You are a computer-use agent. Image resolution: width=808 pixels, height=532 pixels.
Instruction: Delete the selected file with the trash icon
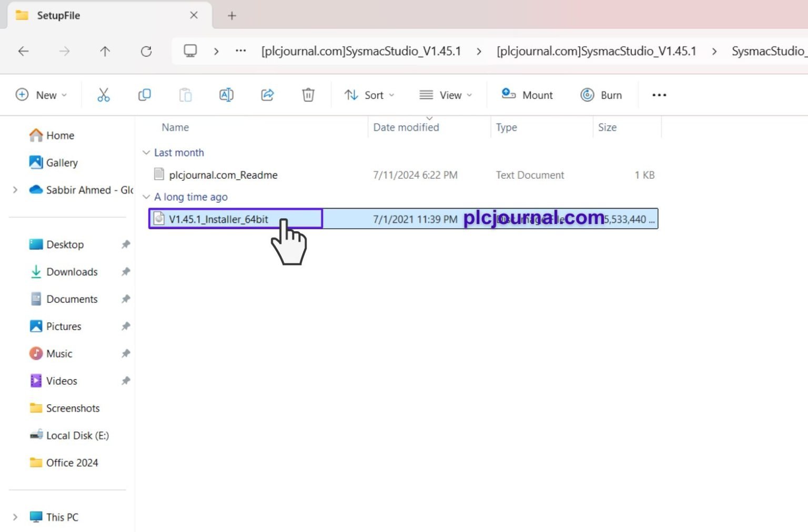point(308,95)
